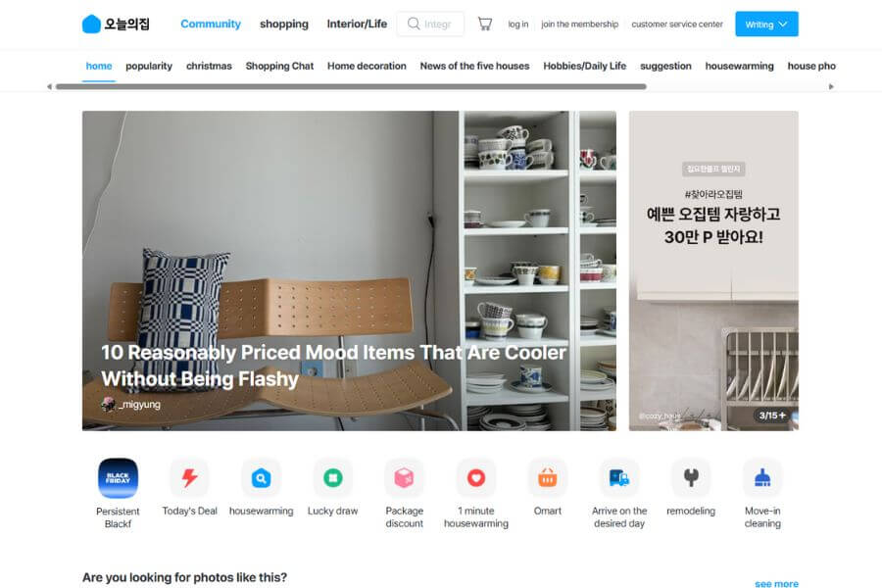The image size is (882, 588).
Task: Click the house-shaped site logo
Action: 91,24
